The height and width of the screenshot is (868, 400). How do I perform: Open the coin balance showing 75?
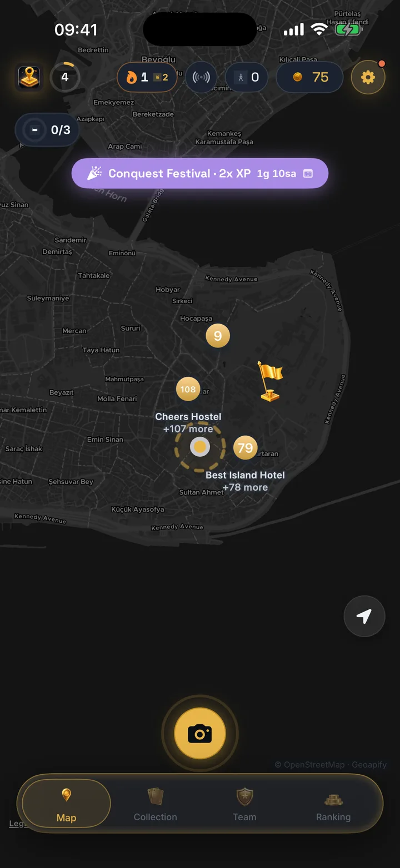[x=309, y=77]
